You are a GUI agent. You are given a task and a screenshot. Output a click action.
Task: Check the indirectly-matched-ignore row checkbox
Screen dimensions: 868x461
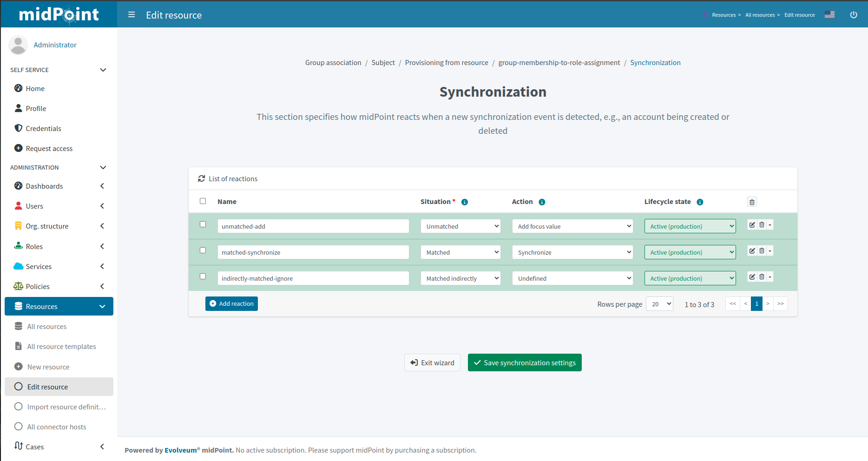[203, 276]
